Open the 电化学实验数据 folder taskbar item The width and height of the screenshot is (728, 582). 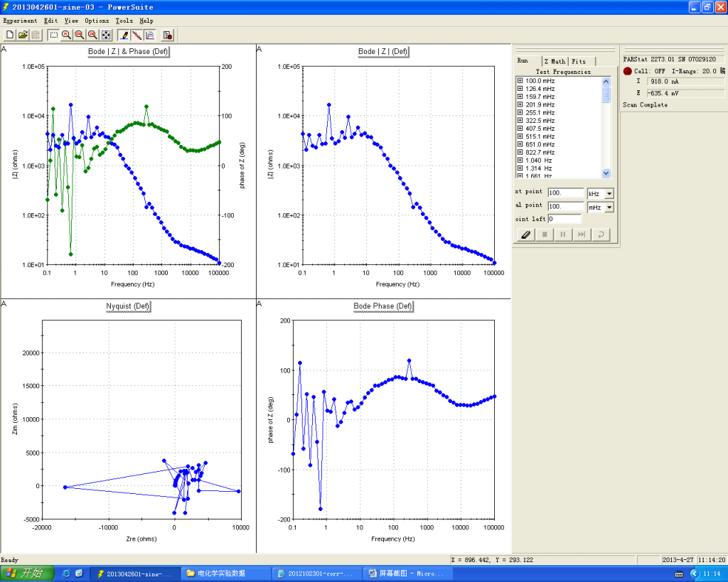[x=225, y=574]
